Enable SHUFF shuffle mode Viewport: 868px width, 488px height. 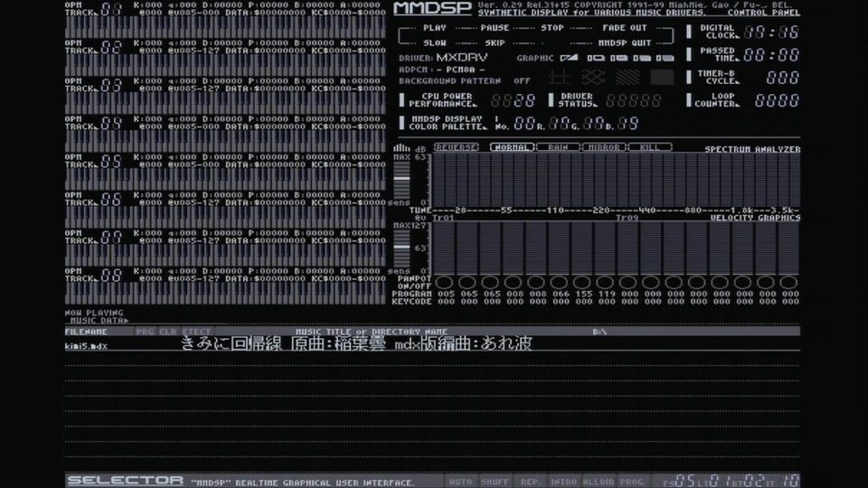tap(495, 482)
